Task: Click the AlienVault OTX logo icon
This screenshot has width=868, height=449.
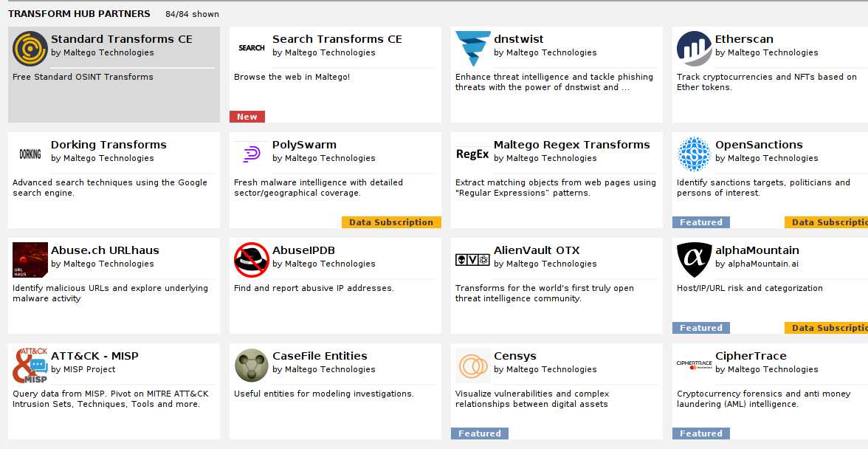Action: 472,260
